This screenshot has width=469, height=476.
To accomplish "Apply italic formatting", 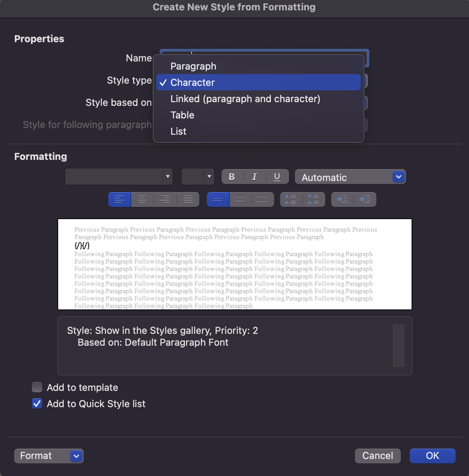I will click(x=254, y=177).
